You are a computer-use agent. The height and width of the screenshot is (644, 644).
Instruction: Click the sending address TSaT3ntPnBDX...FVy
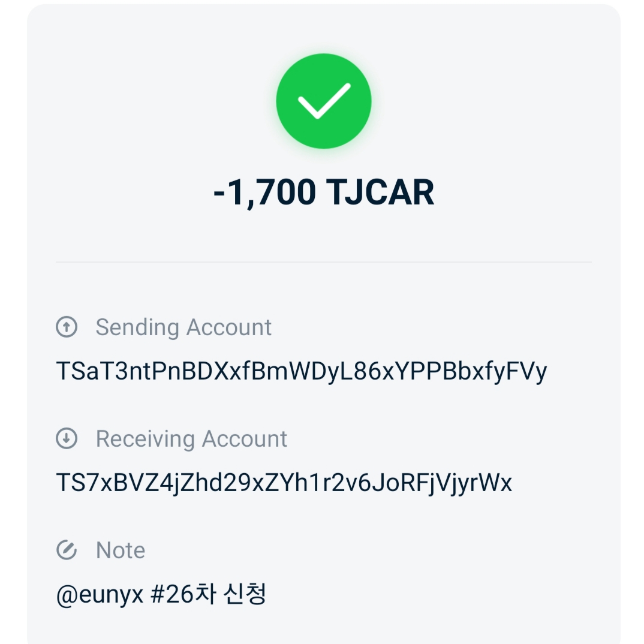click(x=301, y=371)
